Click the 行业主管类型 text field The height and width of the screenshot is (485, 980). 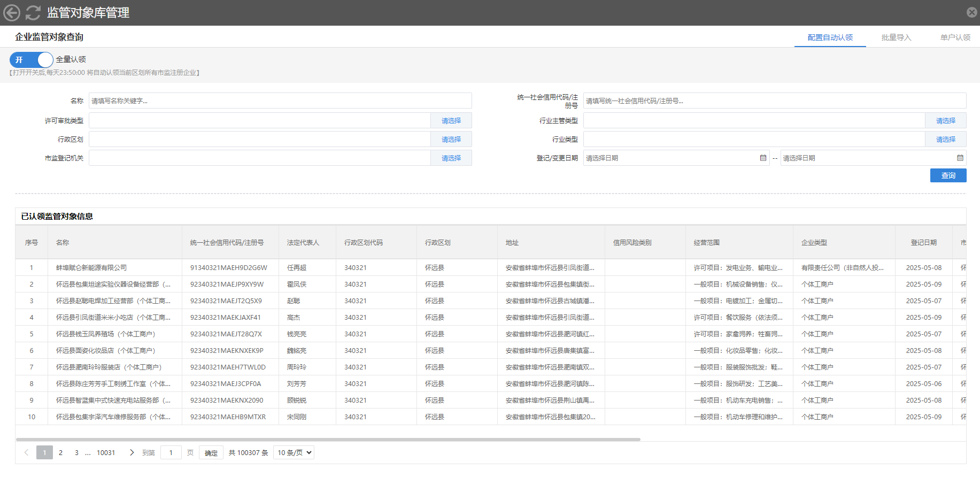pos(754,120)
